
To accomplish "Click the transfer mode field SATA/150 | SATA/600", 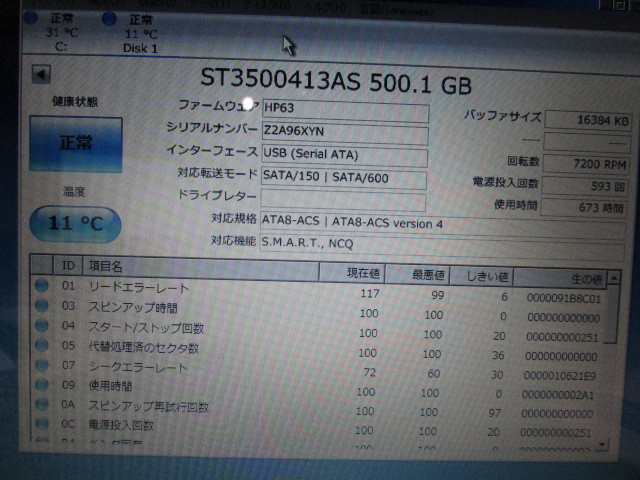I will coord(344,178).
